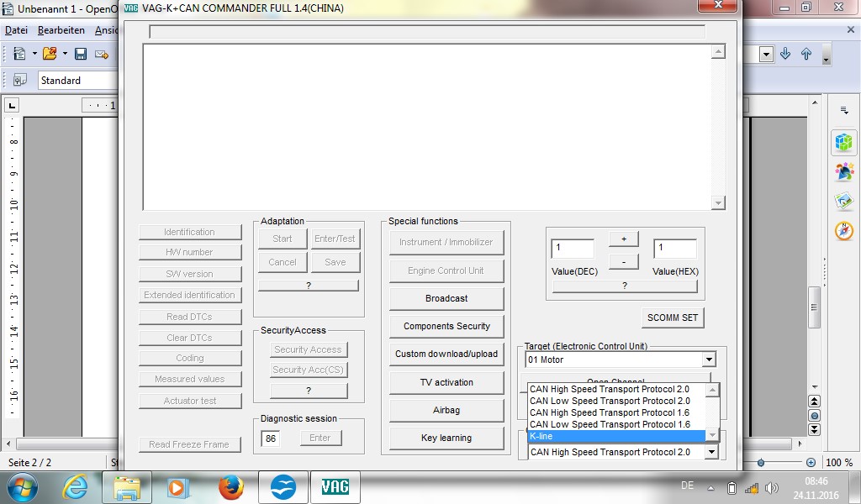861x504 pixels.
Task: Click the ? button under Value fields
Action: click(x=625, y=286)
